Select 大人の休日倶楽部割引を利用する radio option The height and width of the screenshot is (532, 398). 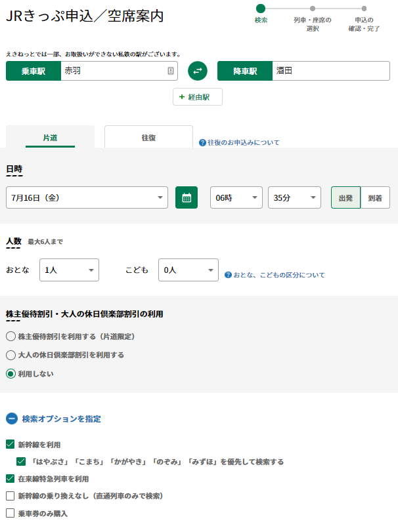11,356
